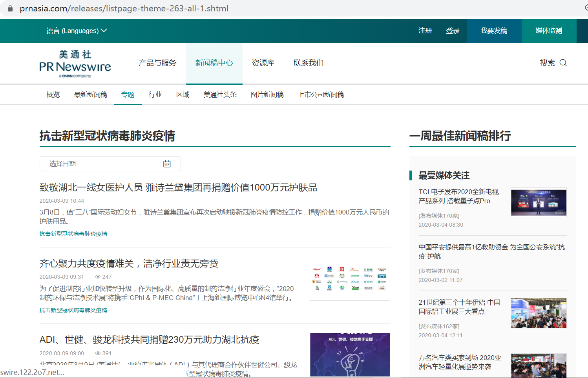Click topic tag under the 雅诗兰黛 article
588x378 pixels.
(x=73, y=234)
